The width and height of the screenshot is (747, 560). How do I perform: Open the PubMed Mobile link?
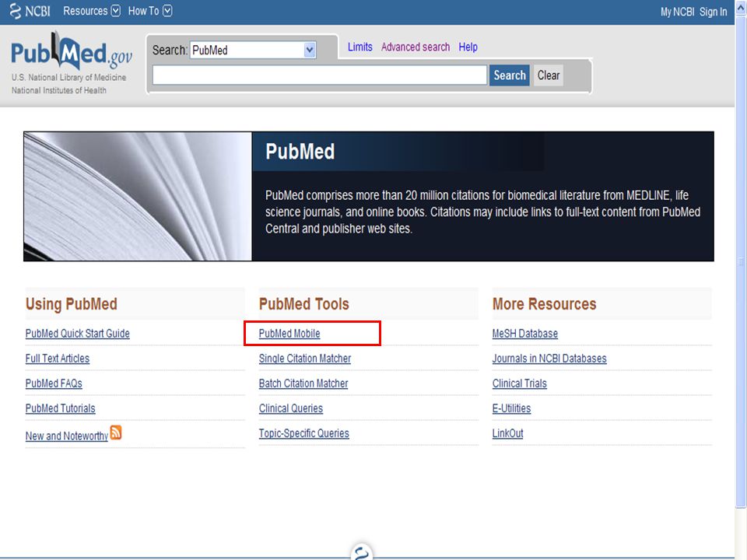289,334
